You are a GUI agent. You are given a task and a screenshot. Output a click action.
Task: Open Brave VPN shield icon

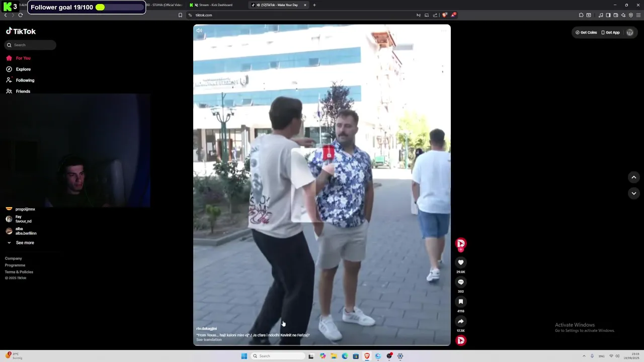click(631, 15)
